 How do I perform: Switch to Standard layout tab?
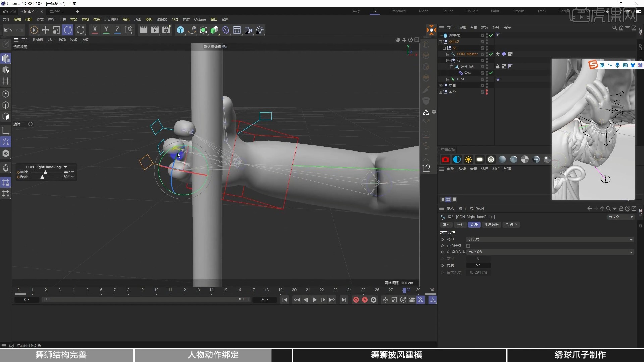coord(398,11)
